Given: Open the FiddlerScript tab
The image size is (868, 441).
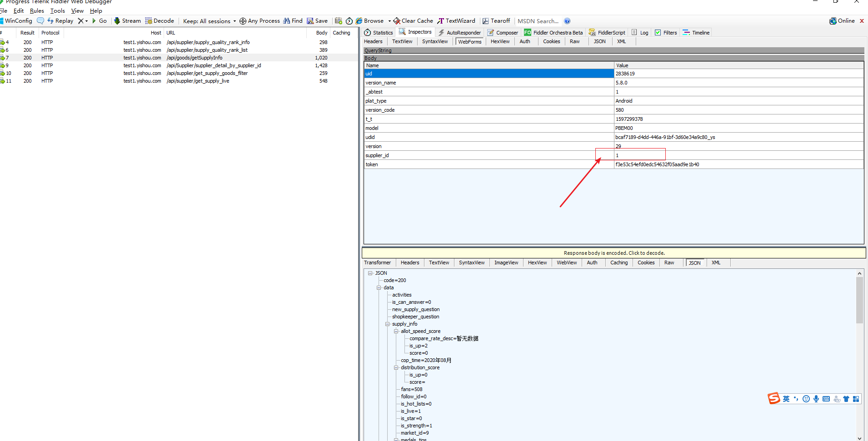Looking at the screenshot, I should 607,33.
